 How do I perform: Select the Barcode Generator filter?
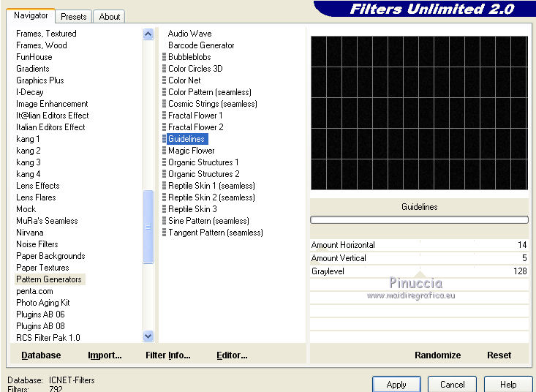[x=201, y=45]
